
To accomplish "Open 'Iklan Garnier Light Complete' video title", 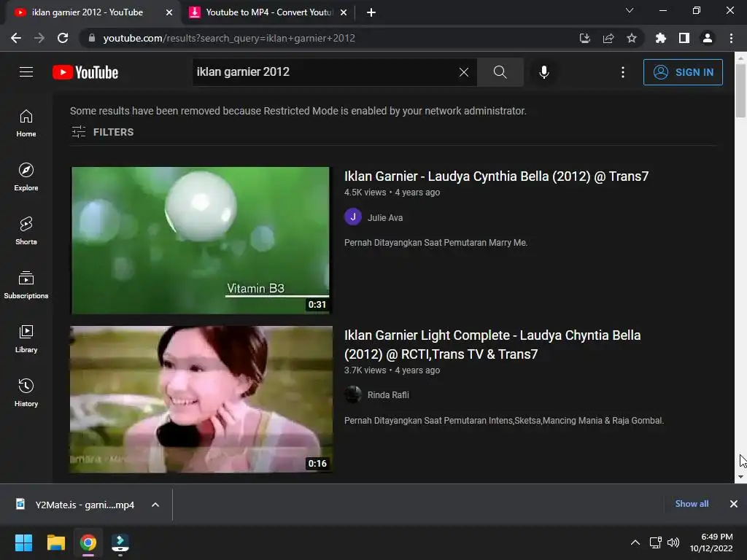I will (x=492, y=345).
